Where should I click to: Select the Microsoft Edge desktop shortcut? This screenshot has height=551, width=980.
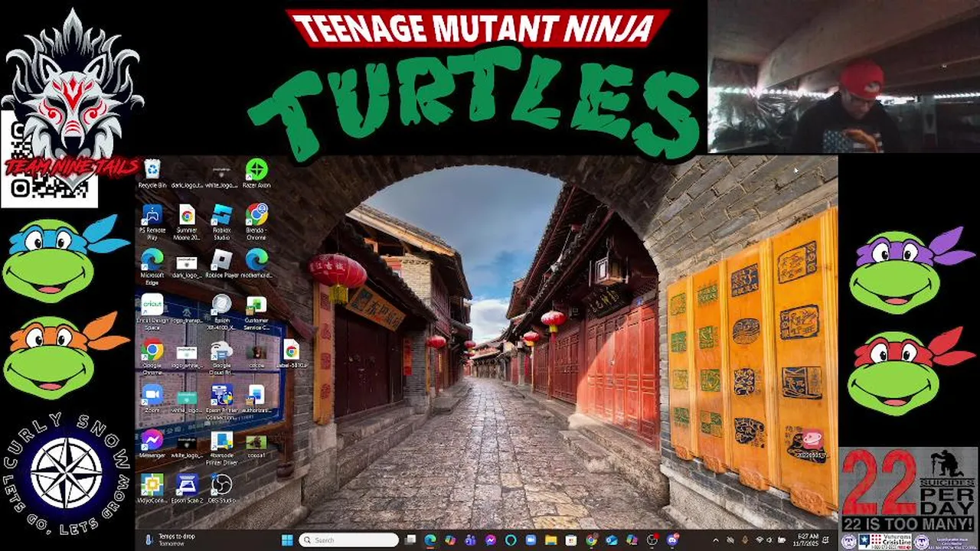(152, 266)
